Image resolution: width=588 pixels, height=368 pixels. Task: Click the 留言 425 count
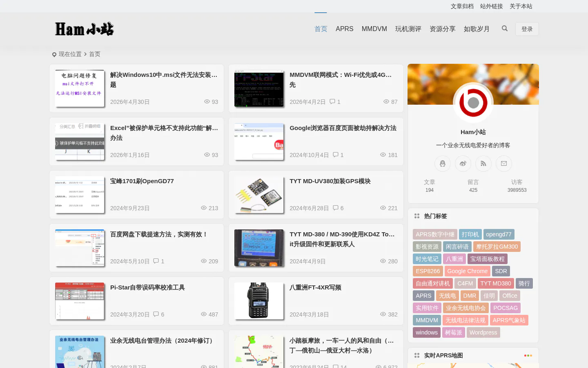473,186
